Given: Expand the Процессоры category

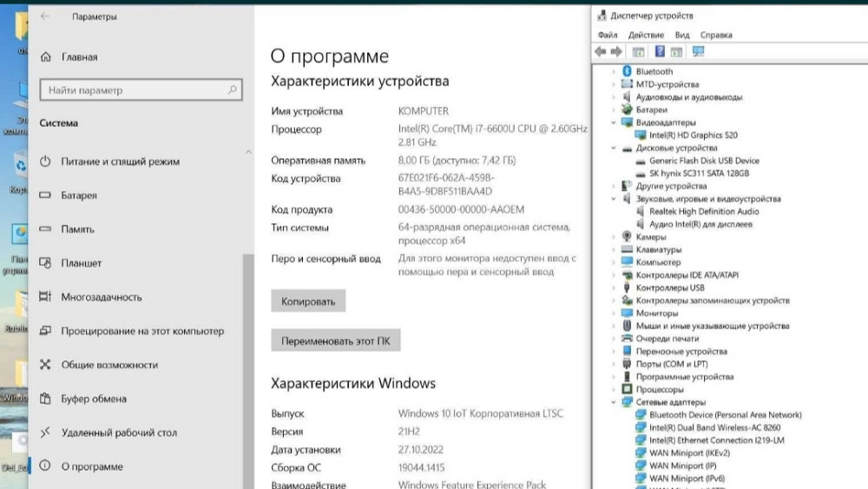Looking at the screenshot, I should 614,389.
